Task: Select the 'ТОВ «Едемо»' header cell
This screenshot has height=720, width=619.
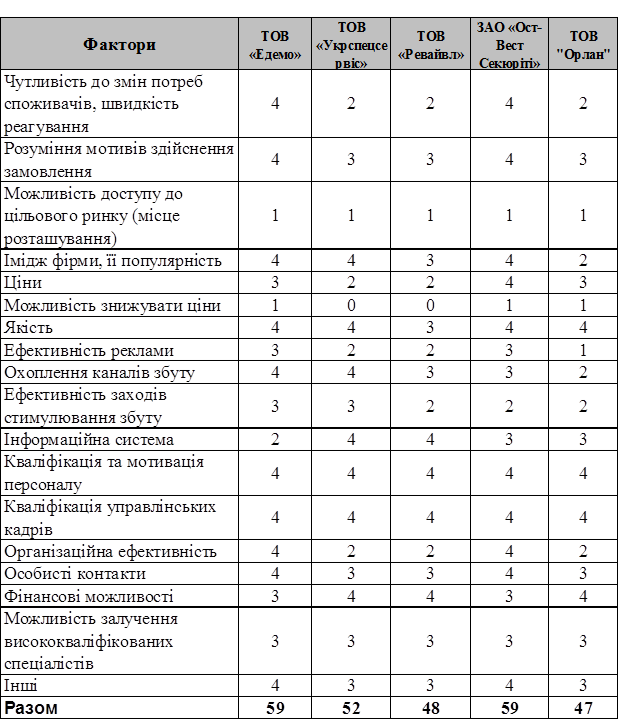Action: tap(275, 44)
